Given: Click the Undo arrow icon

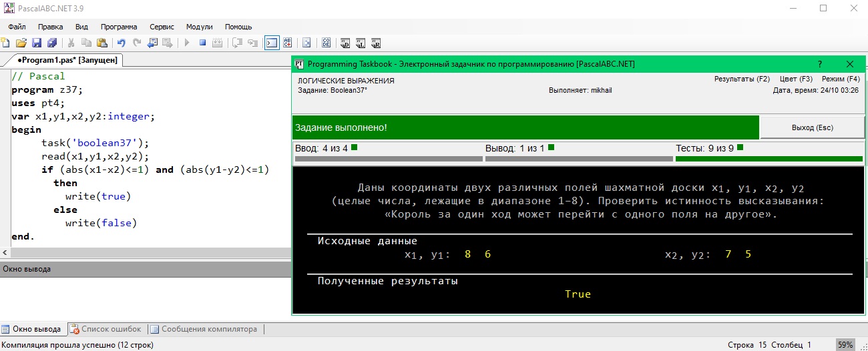Looking at the screenshot, I should (121, 43).
